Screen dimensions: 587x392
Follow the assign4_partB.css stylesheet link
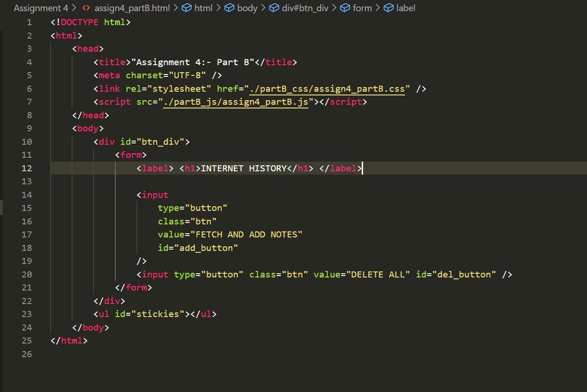click(327, 88)
